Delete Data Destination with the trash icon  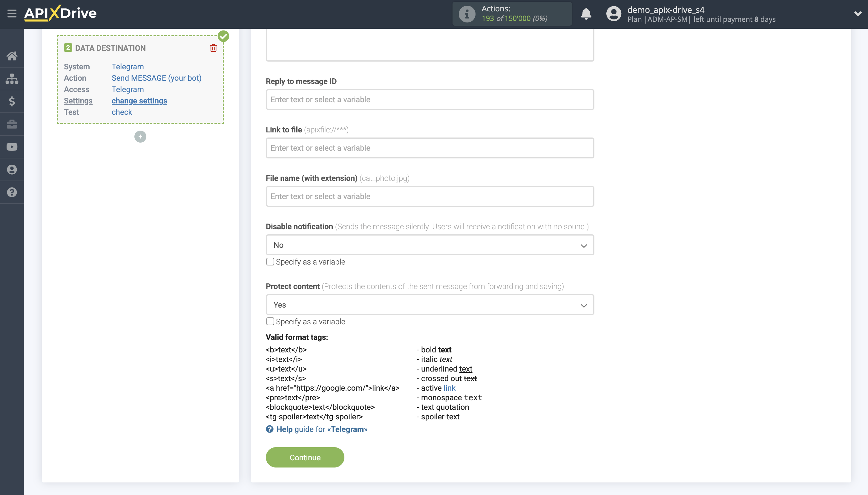point(213,48)
